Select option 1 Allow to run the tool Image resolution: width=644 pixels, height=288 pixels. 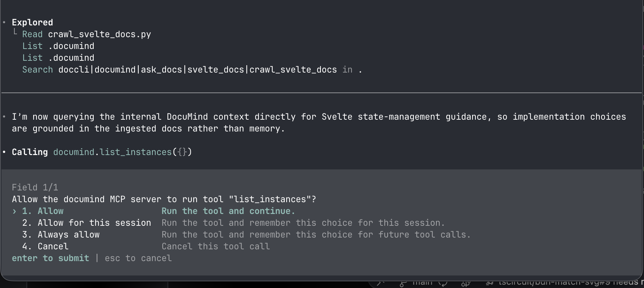(x=50, y=211)
